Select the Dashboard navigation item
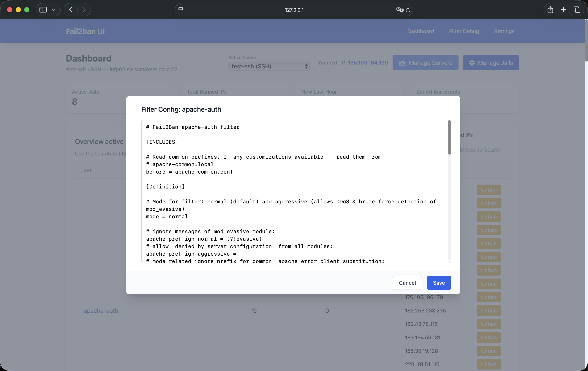Viewport: 588px width, 371px height. coord(420,31)
